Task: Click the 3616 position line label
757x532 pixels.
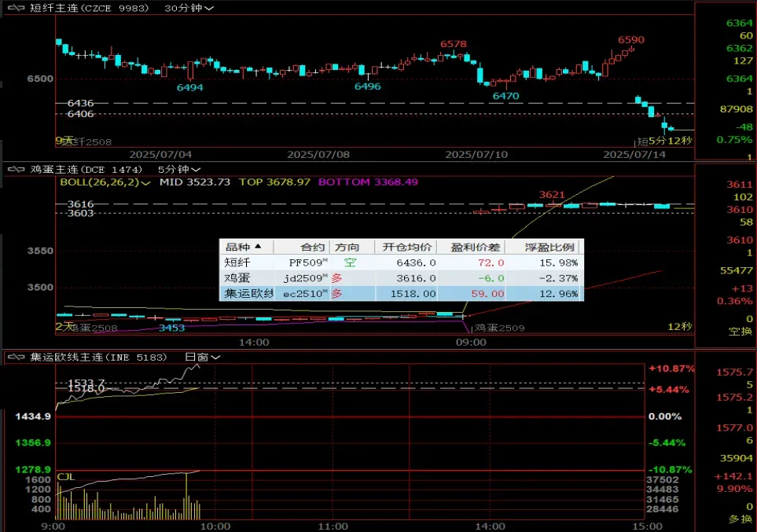Action: point(80,204)
